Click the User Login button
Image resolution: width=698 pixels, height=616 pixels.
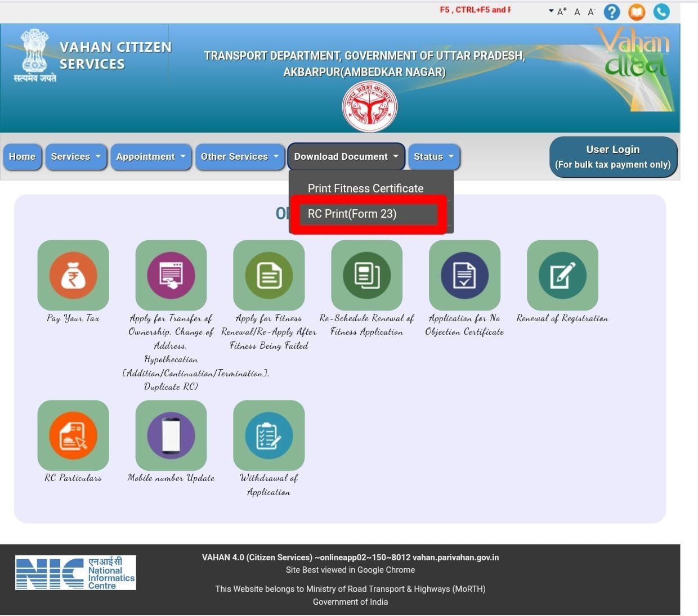point(613,157)
